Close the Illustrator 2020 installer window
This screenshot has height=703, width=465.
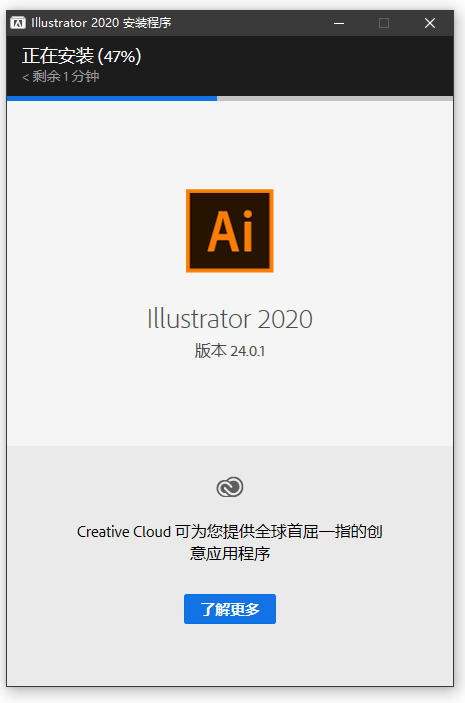click(430, 23)
